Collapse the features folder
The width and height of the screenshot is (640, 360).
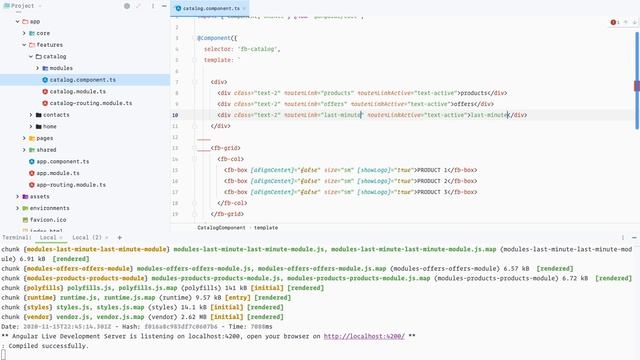click(x=24, y=45)
